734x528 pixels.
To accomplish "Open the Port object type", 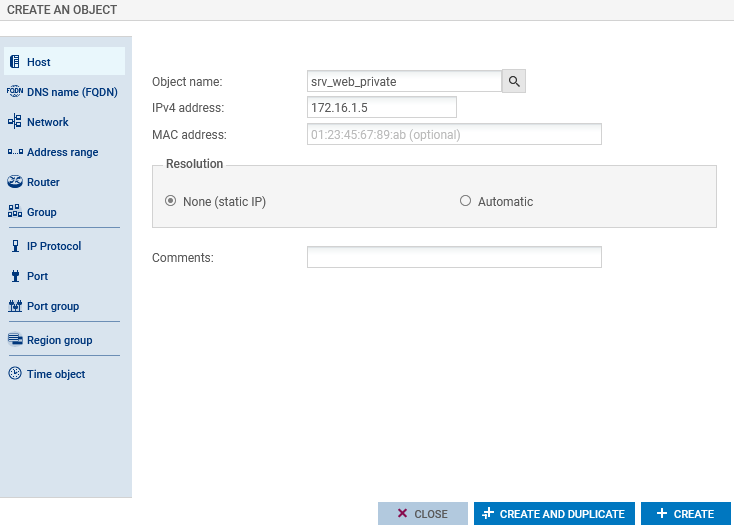I will pos(37,276).
